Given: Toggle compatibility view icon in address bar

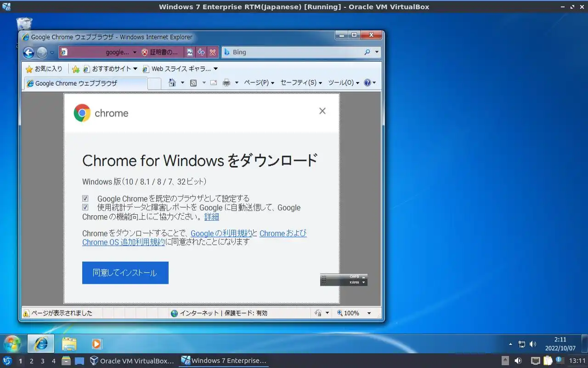Looking at the screenshot, I should pos(190,52).
